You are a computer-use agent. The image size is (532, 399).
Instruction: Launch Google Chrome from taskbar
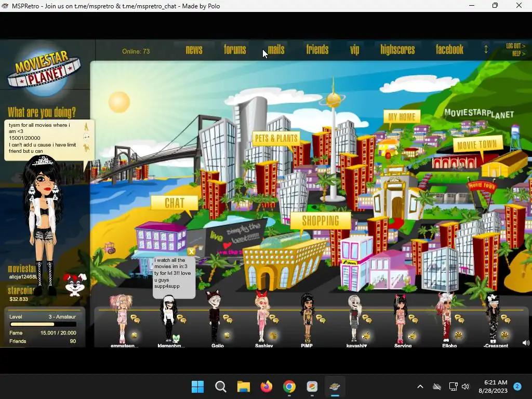(289, 387)
